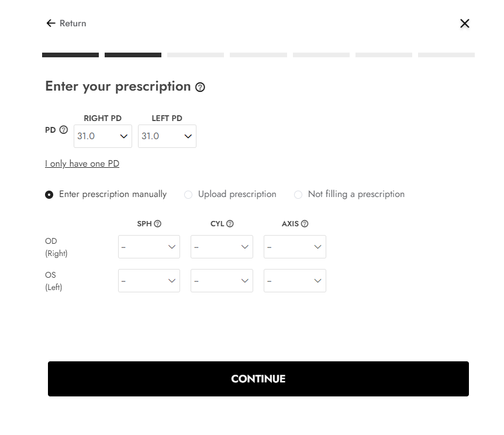Expand OS Left AXIS dropdown
The height and width of the screenshot is (435, 504).
(295, 281)
